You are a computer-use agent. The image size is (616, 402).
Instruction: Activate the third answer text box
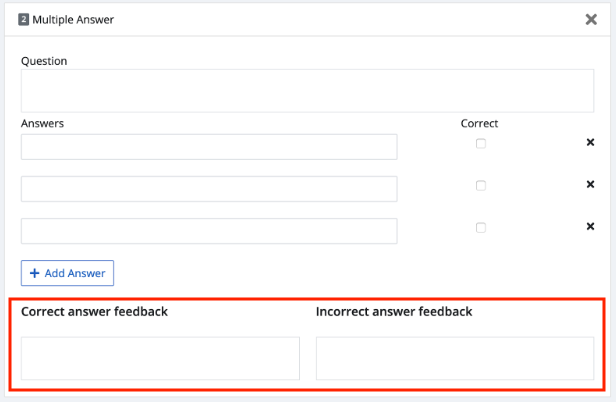click(x=209, y=231)
